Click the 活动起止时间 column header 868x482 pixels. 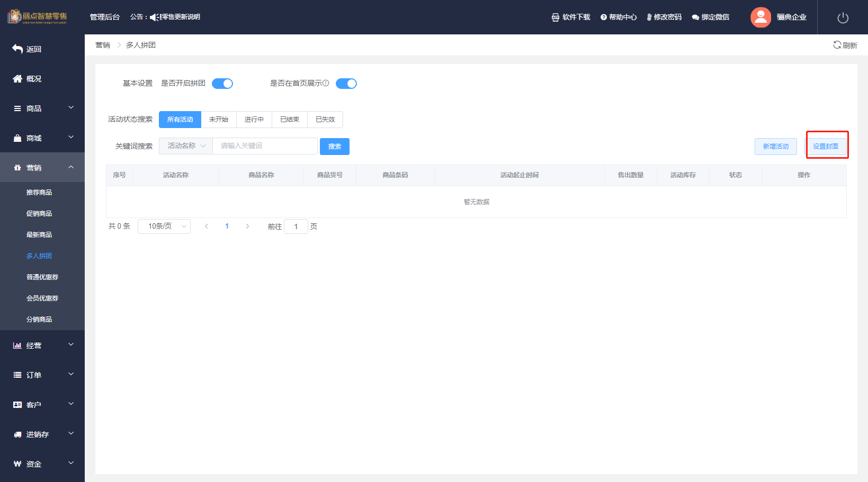[520, 175]
